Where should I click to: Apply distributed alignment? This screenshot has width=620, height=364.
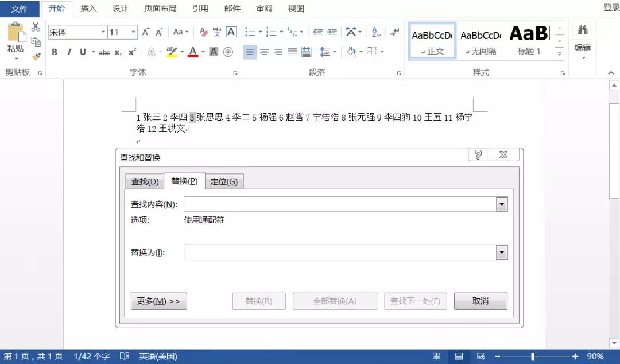click(x=307, y=52)
